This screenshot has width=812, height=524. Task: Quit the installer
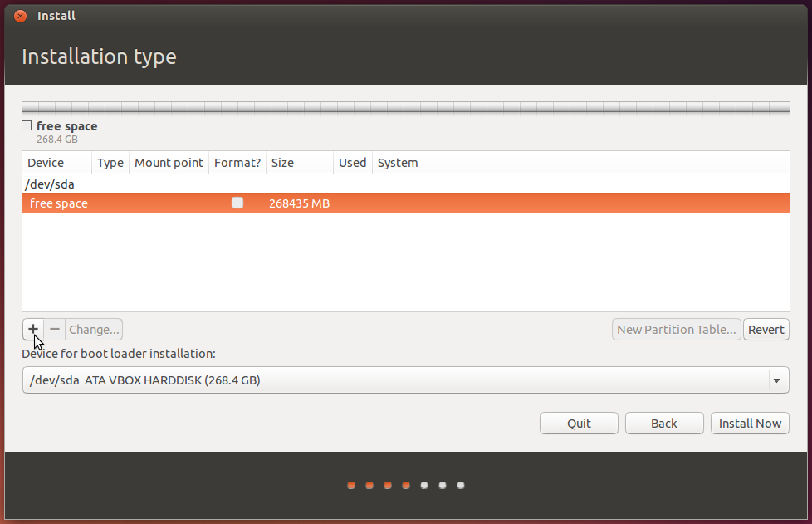click(579, 423)
